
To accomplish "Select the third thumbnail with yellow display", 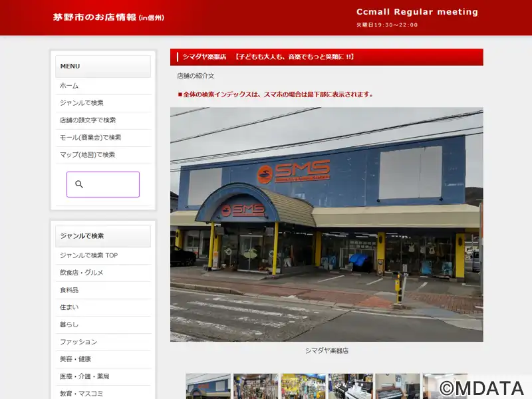I will point(303,386).
